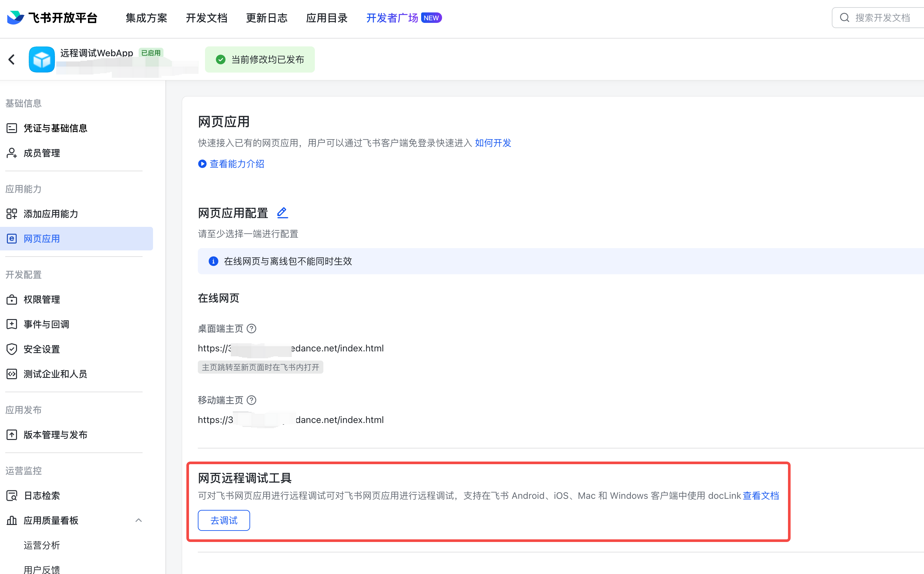
Task: Open 用户反馈 sub-item
Action: click(42, 569)
